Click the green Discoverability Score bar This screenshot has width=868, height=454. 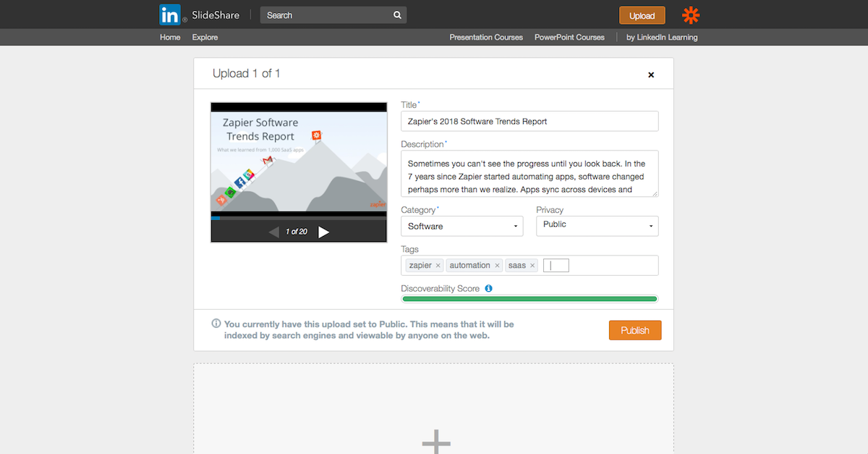(529, 298)
